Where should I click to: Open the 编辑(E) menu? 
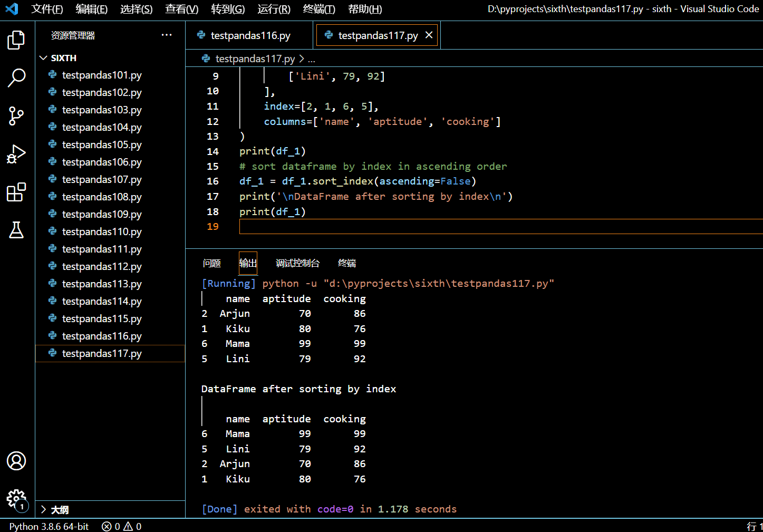pyautogui.click(x=91, y=9)
